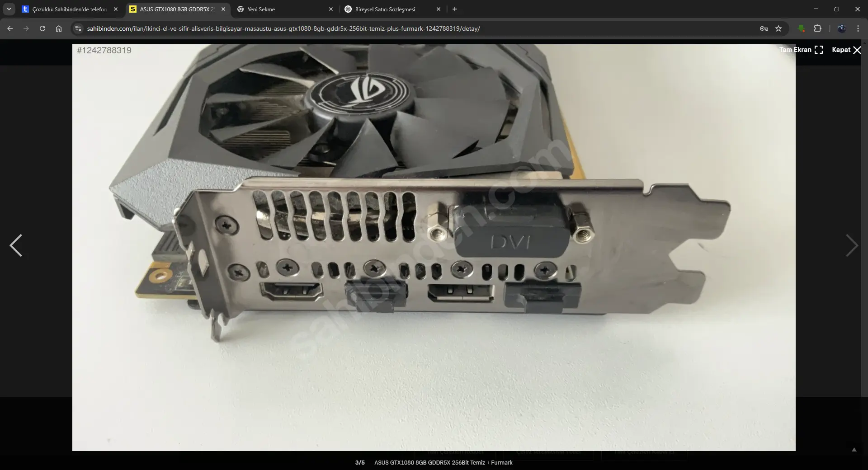The height and width of the screenshot is (470, 868).
Task: Close the ASUS GTX1080 tab
Action: 223,9
